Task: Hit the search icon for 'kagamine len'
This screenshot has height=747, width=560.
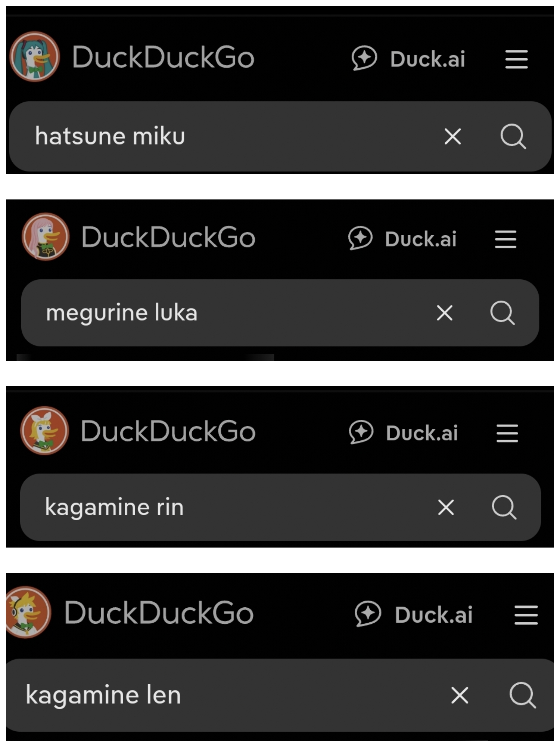Action: 522,695
